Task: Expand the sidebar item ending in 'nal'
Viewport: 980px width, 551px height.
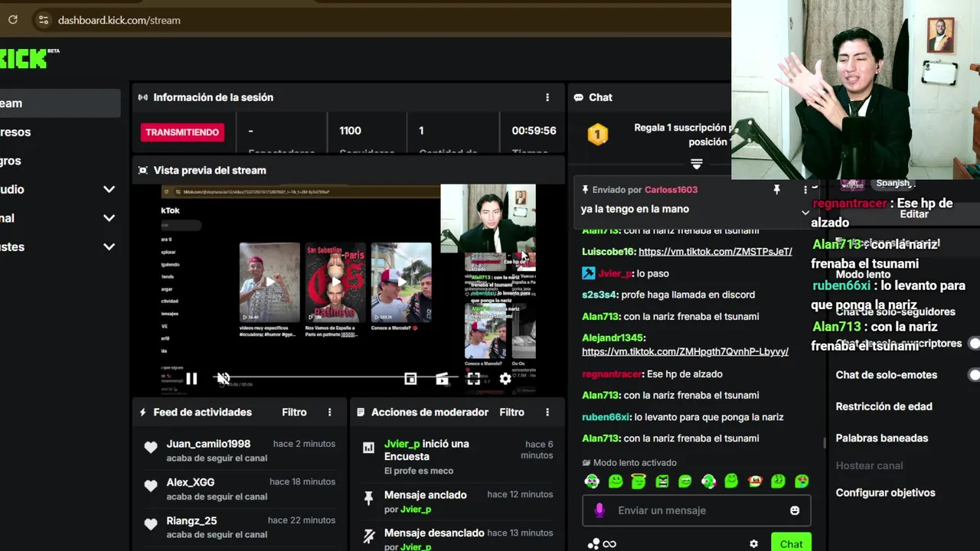Action: point(109,218)
